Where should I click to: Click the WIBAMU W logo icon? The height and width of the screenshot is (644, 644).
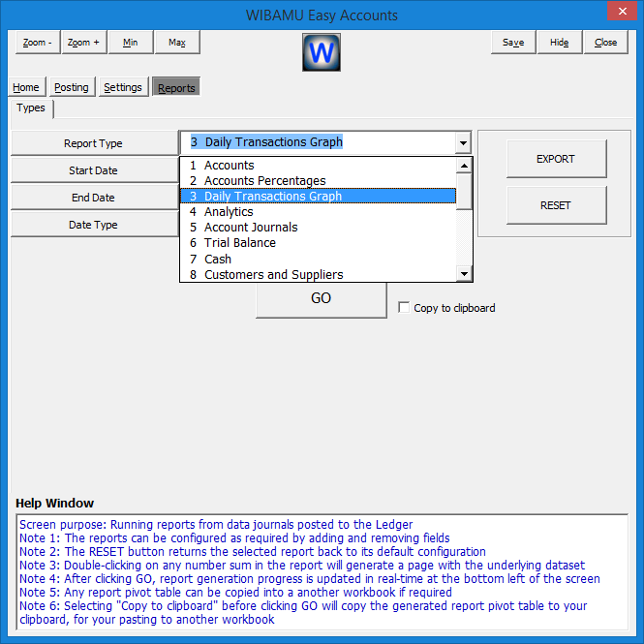[x=322, y=52]
